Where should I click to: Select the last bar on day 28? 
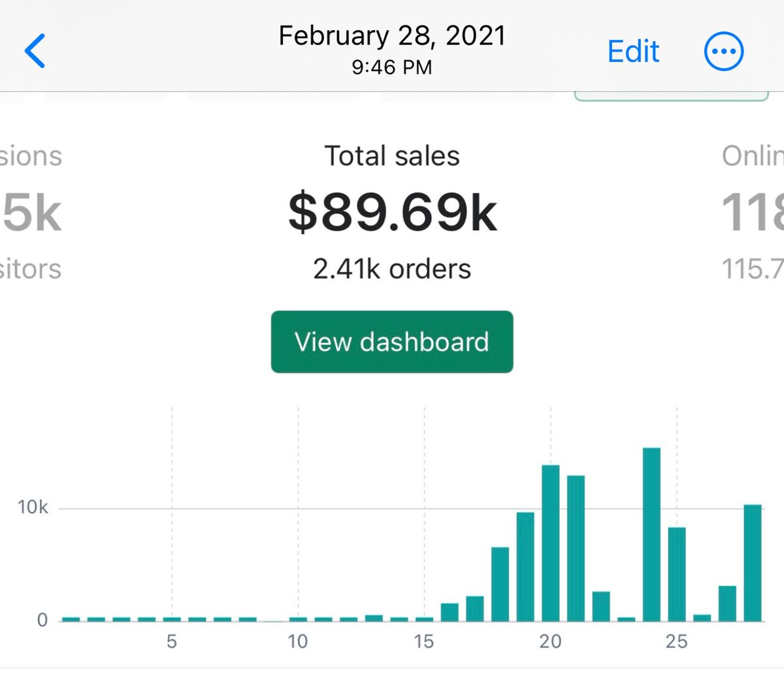(753, 563)
